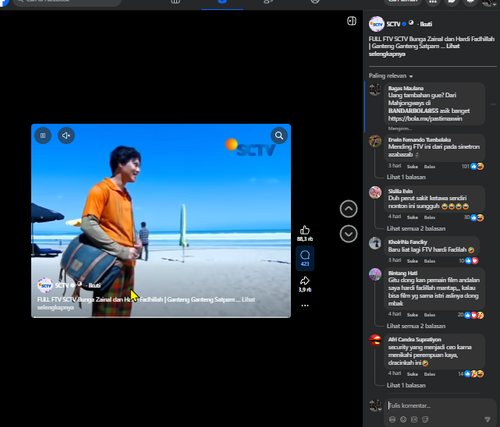Click Balas under Khoirina Fandky's comment

[430, 261]
